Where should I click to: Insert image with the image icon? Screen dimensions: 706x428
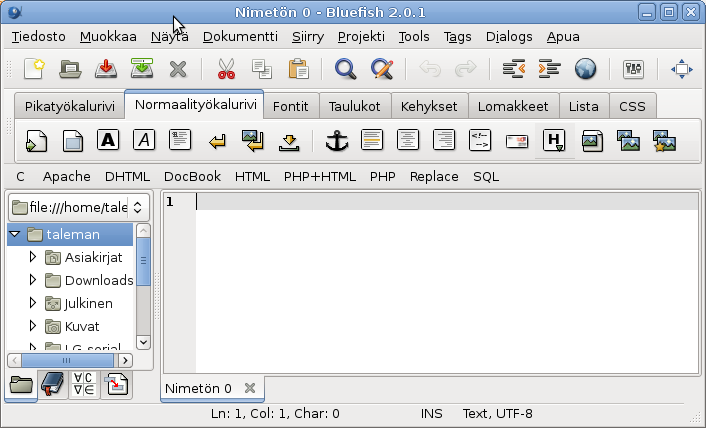coord(593,141)
